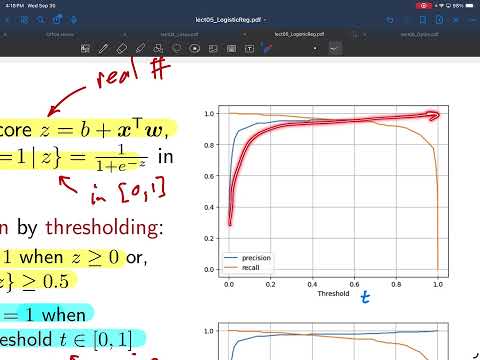
Task: Open the three-dot more options menu
Action: point(472,20)
